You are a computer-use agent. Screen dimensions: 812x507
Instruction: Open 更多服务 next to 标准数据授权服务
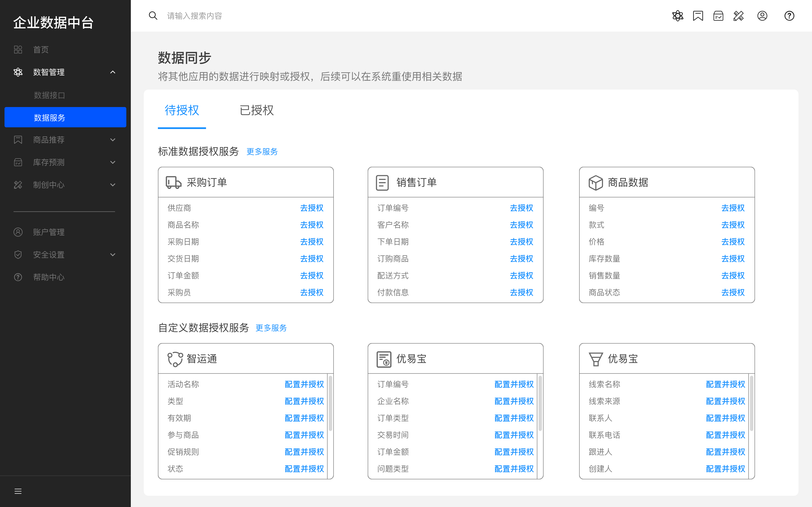coord(262,152)
